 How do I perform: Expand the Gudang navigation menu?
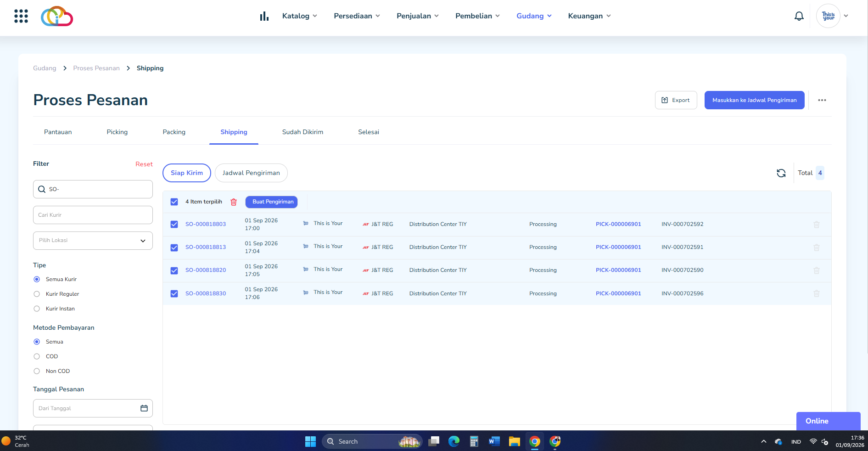[534, 16]
